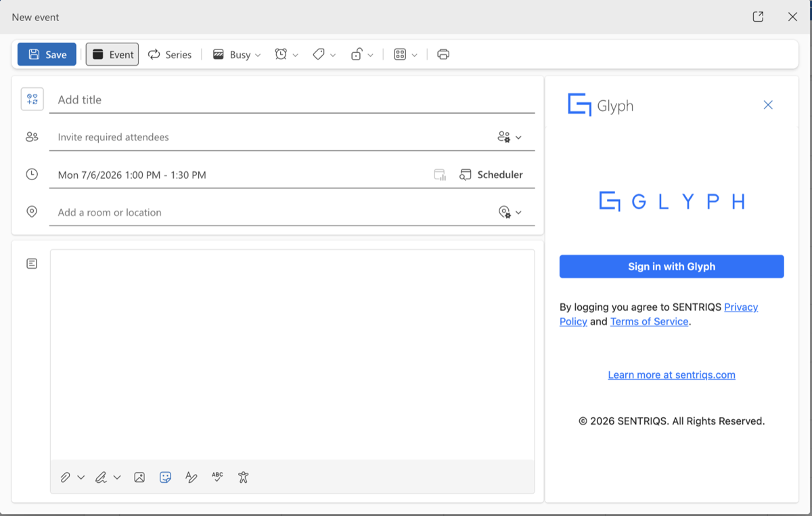The image size is (812, 516).
Task: Click the attendees people icon
Action: 32,137
